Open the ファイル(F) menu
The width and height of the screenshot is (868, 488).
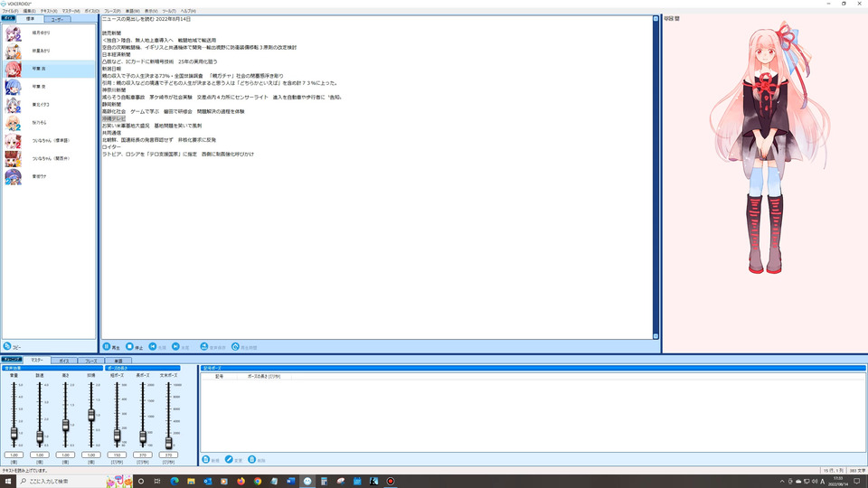10,11
